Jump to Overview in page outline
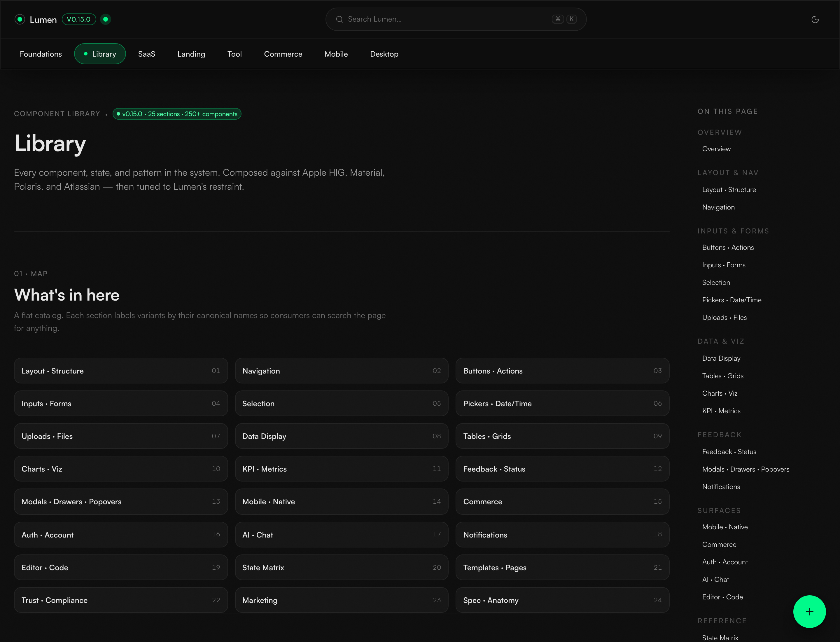This screenshot has width=840, height=642. (x=716, y=149)
